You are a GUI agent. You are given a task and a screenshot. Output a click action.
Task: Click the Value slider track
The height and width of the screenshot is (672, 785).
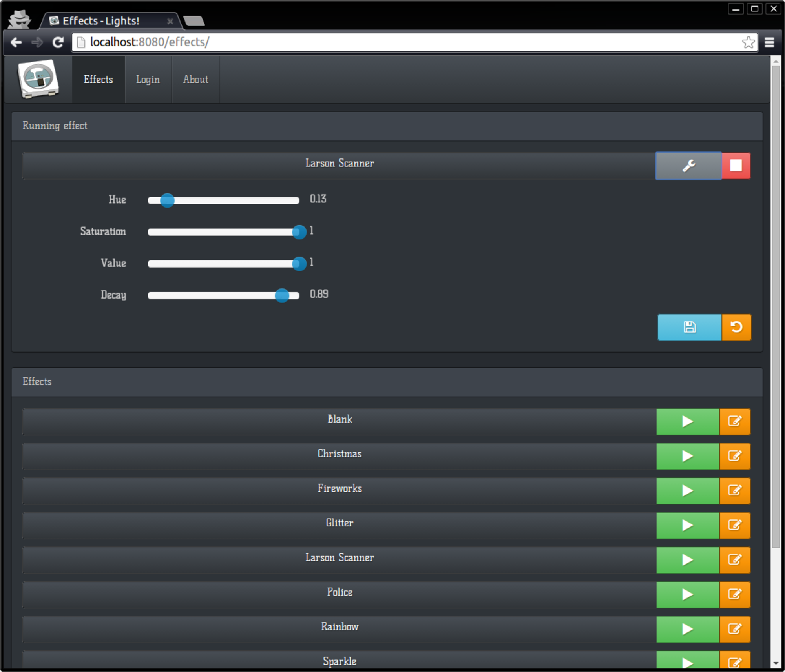tap(223, 264)
